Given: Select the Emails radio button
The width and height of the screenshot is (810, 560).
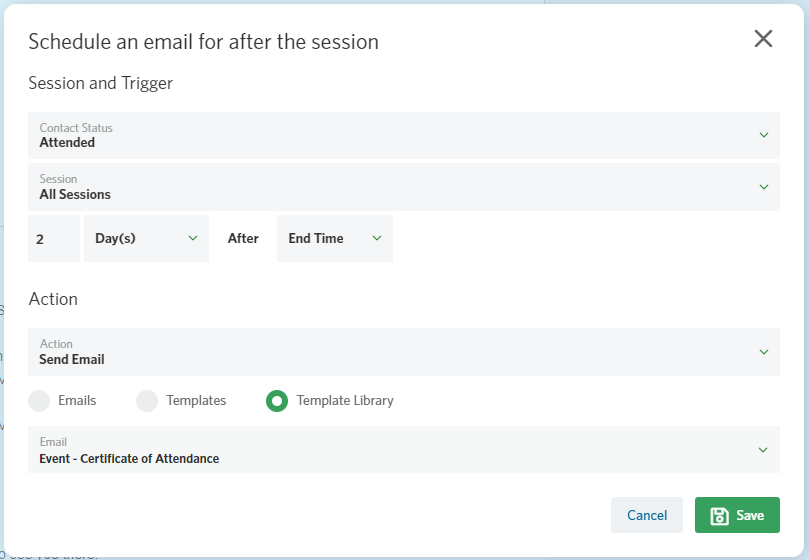Looking at the screenshot, I should pyautogui.click(x=39, y=401).
